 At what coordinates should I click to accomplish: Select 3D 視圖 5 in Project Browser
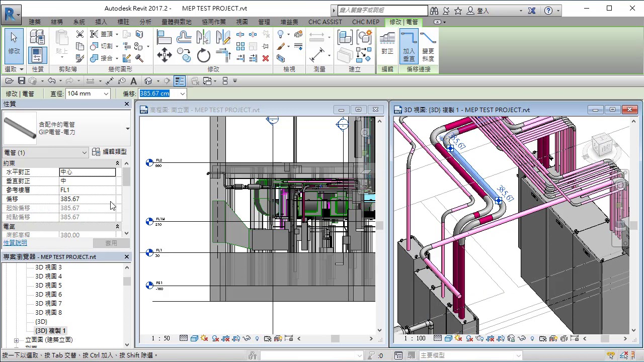click(48, 286)
